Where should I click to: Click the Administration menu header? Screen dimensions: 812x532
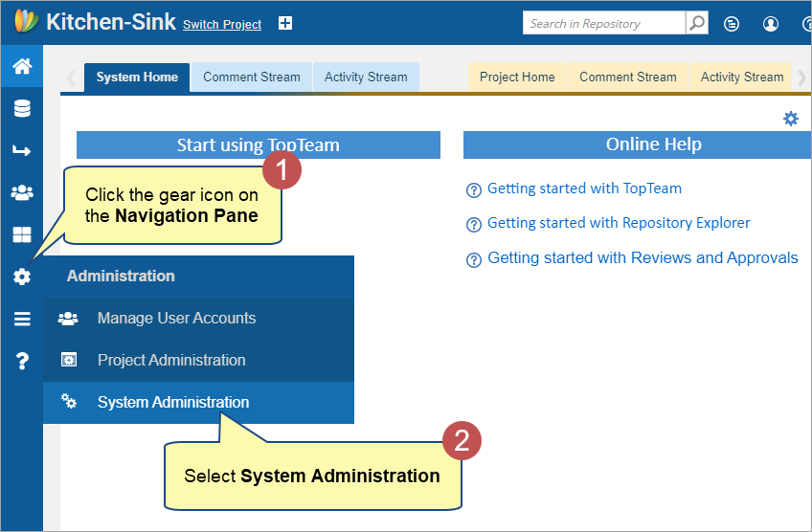[198, 277]
